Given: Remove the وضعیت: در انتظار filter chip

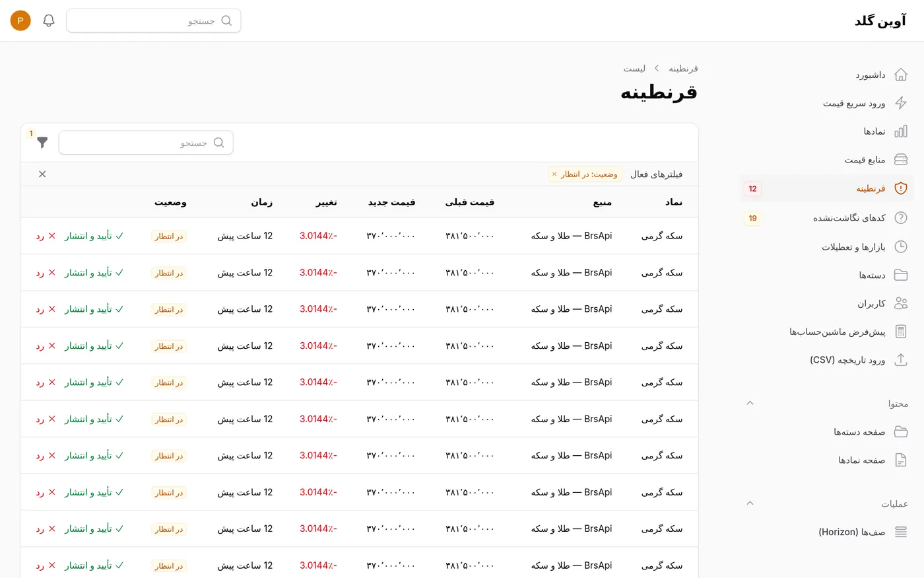Looking at the screenshot, I should (x=554, y=174).
